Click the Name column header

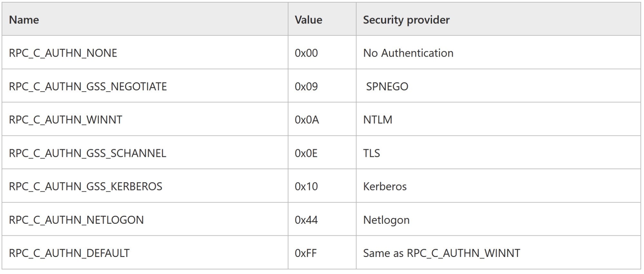pos(24,20)
